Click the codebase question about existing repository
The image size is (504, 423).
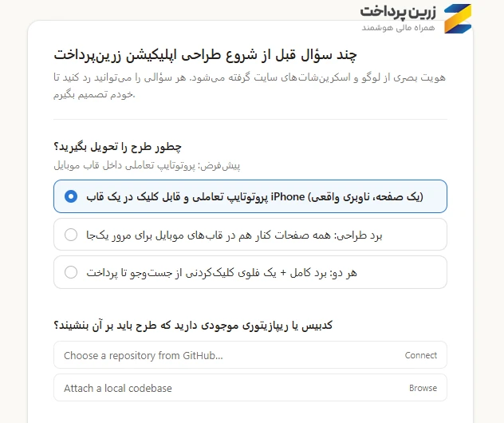coord(193,325)
